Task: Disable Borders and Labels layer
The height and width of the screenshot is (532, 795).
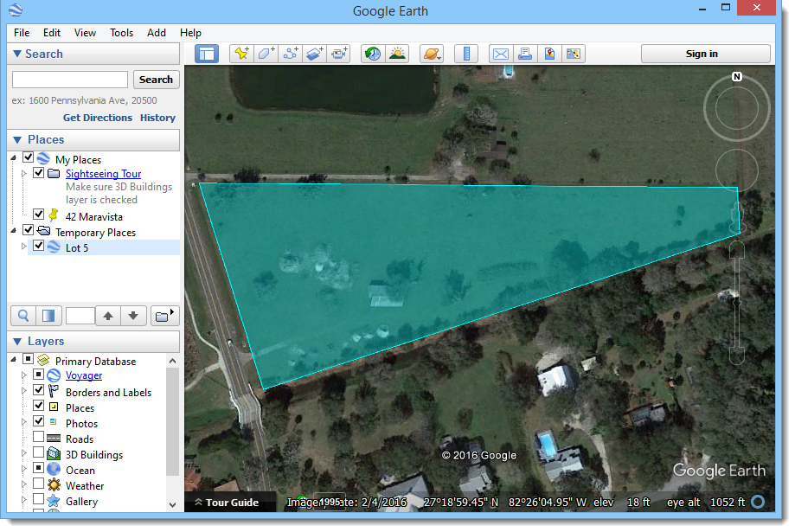Action: point(39,390)
